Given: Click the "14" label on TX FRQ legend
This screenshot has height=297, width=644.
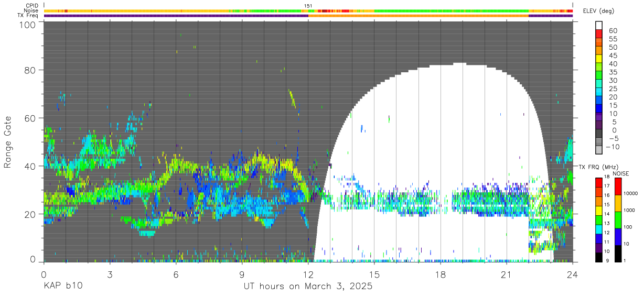Looking at the screenshot, I should pos(607,215).
